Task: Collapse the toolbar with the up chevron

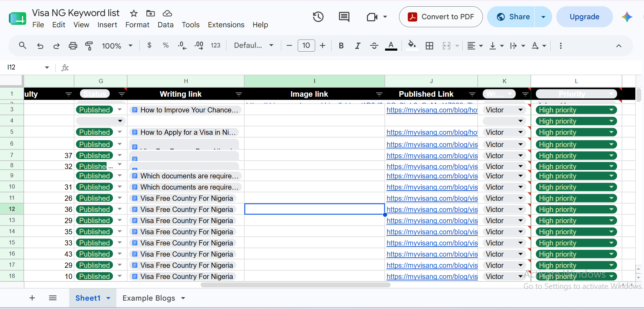Action: tap(618, 46)
